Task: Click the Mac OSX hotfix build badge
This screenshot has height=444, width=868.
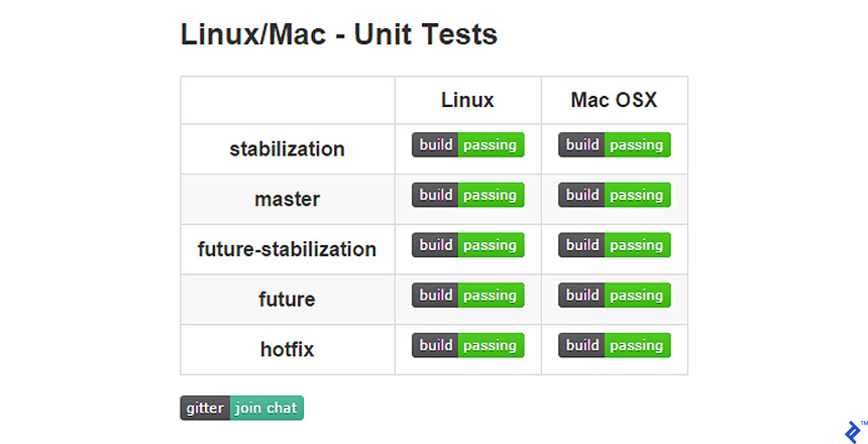Action: click(x=614, y=345)
